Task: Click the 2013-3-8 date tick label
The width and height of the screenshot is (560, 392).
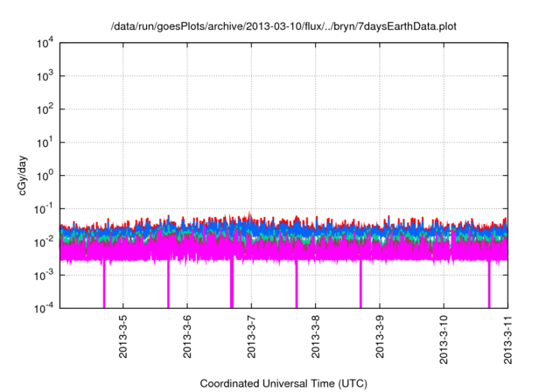Action: tap(315, 337)
